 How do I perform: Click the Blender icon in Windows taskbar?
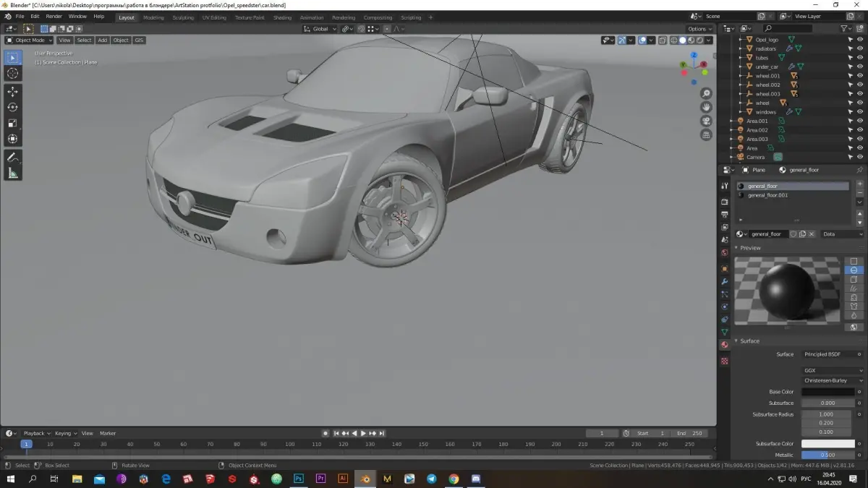pos(365,479)
